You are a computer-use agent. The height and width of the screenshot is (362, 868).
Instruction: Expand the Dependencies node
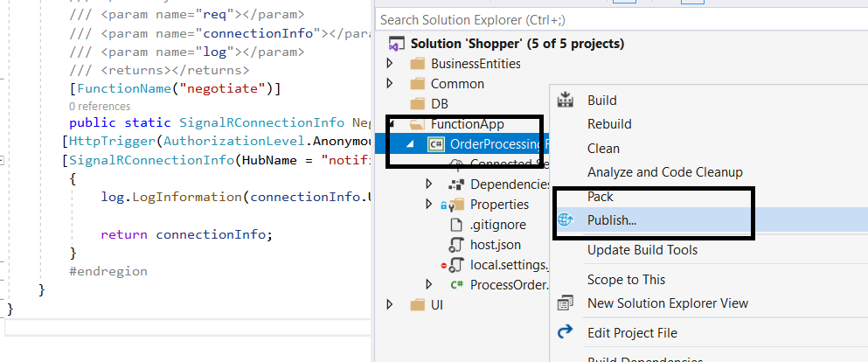pyautogui.click(x=429, y=184)
